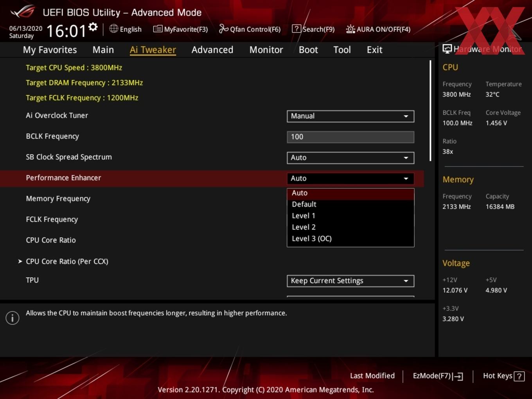Expand CPU Core Ratio (Per CCX) submenu

click(63, 261)
